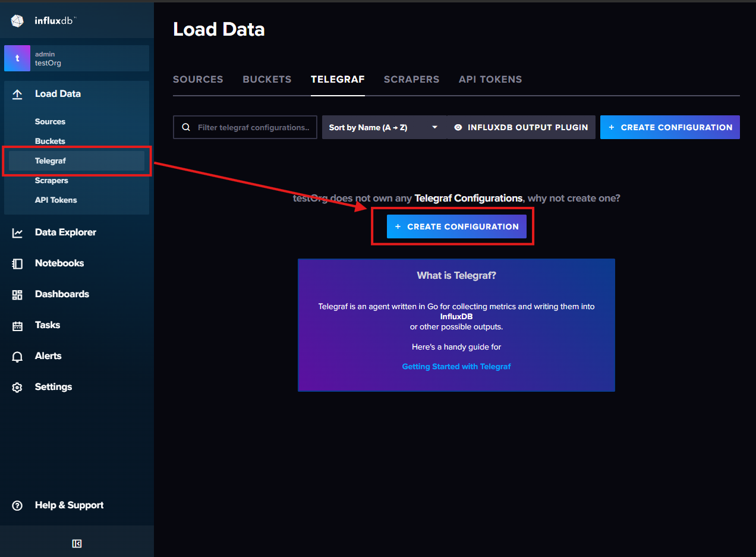Click the admin testOrg account switcher

click(x=77, y=58)
